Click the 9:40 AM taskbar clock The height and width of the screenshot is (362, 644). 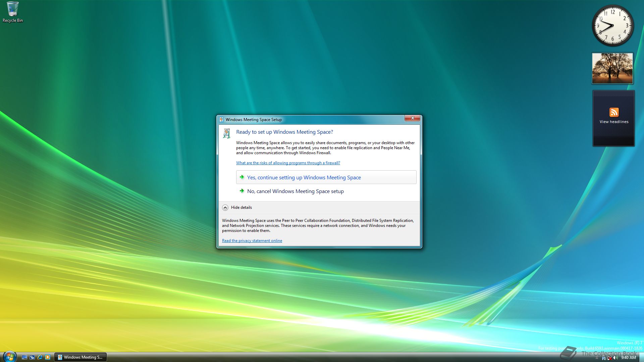click(628, 358)
